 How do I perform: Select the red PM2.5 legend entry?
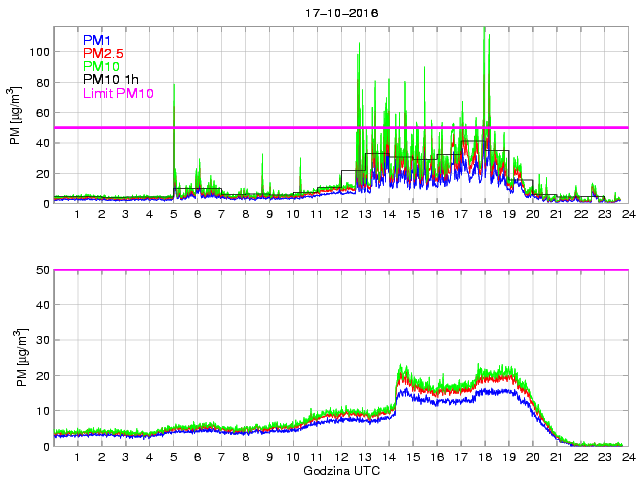click(x=103, y=53)
